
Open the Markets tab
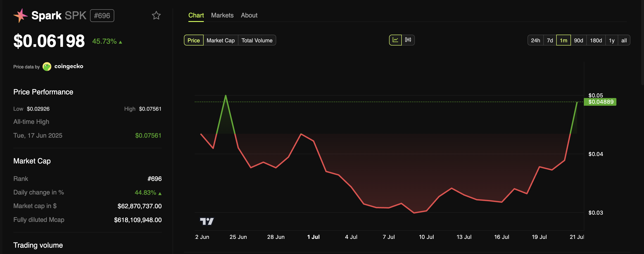click(x=222, y=15)
